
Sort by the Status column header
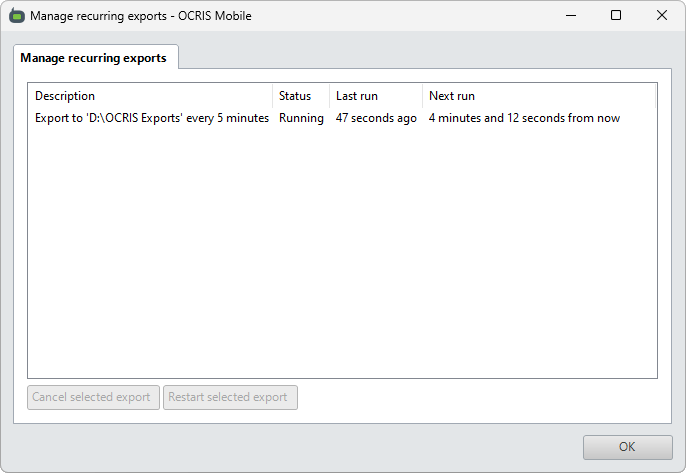click(301, 96)
